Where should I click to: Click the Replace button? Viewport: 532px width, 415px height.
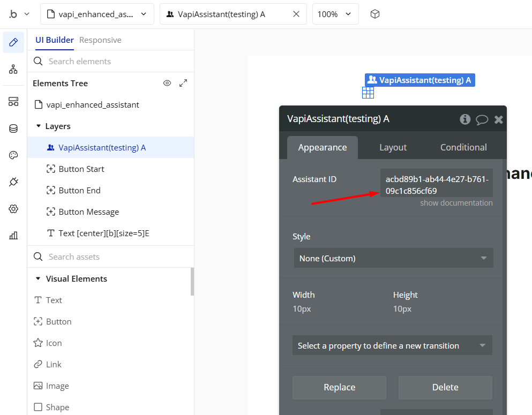pyautogui.click(x=339, y=387)
